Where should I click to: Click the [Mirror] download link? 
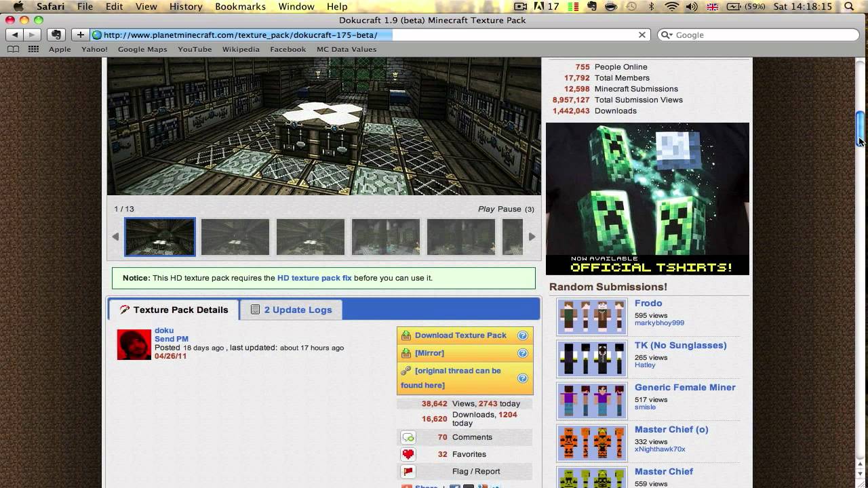click(429, 353)
